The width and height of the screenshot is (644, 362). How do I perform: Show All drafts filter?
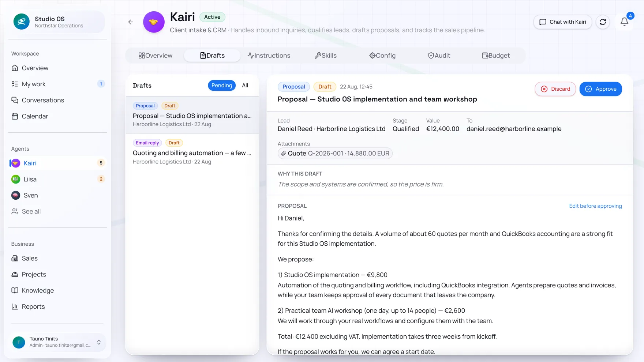point(245,85)
